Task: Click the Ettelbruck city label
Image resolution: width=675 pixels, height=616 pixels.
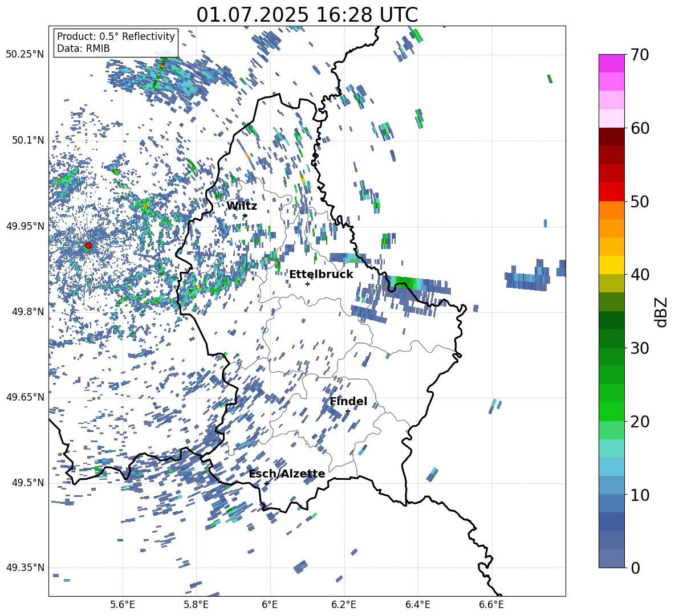Action: point(321,275)
